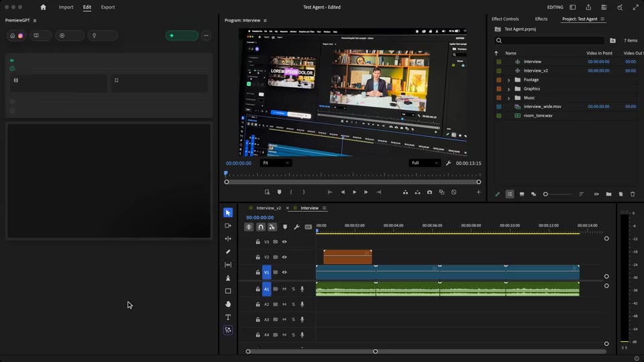Image resolution: width=644 pixels, height=362 pixels.
Task: Switch to the Interview_v2 sequence tab
Action: (268, 208)
